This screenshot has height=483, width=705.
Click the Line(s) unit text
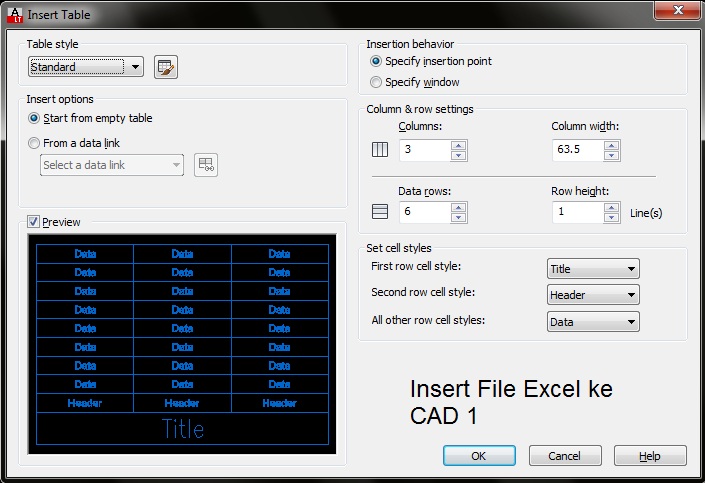pos(646,213)
